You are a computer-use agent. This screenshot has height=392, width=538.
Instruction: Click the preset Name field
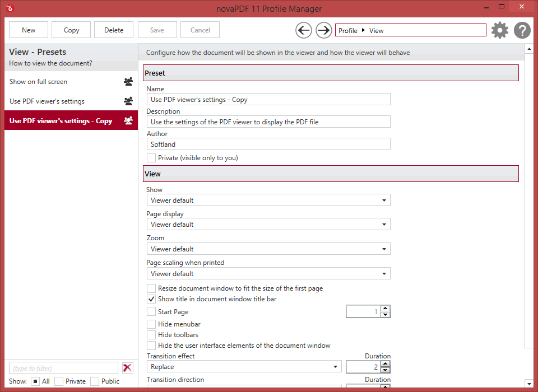point(268,100)
